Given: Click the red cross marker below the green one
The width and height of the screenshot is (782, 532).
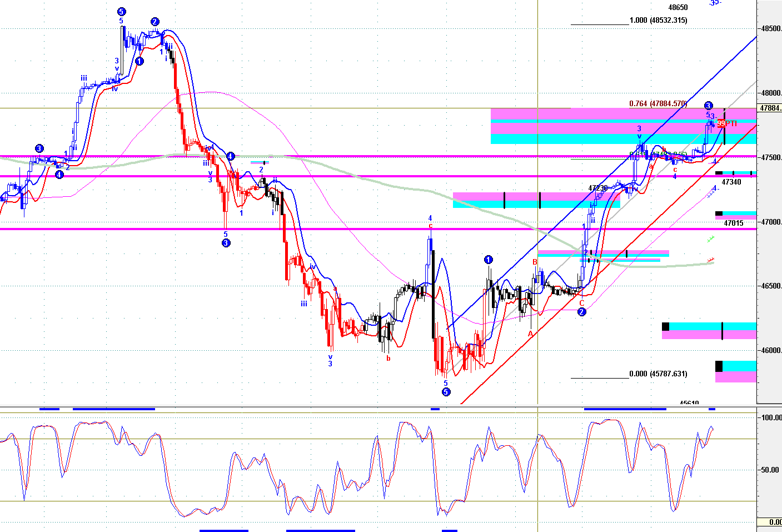Looking at the screenshot, I should pyautogui.click(x=710, y=260).
